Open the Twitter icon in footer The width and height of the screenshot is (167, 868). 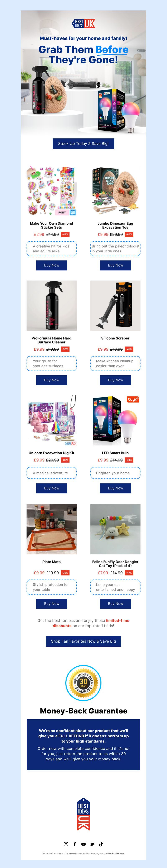pyautogui.click(x=92, y=844)
